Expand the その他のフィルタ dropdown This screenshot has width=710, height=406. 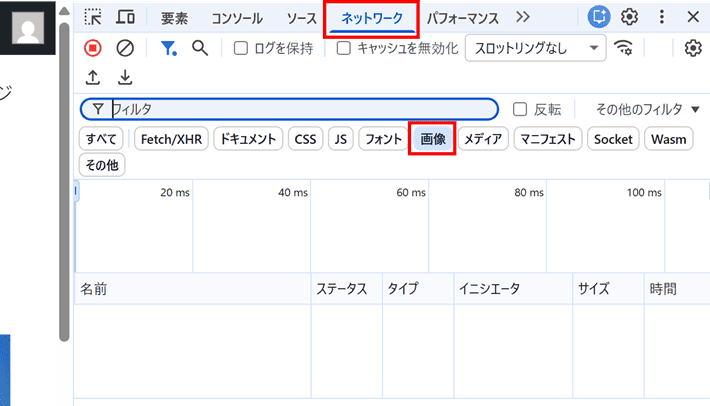(648, 109)
